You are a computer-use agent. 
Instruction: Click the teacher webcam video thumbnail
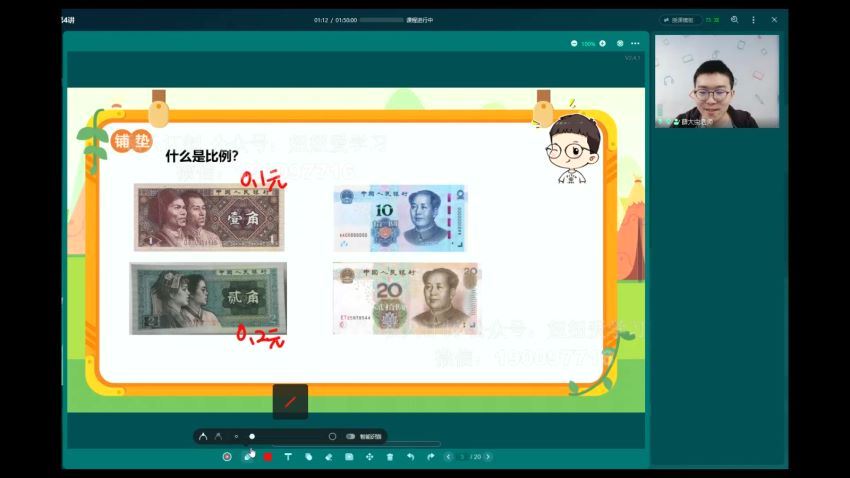click(x=717, y=81)
